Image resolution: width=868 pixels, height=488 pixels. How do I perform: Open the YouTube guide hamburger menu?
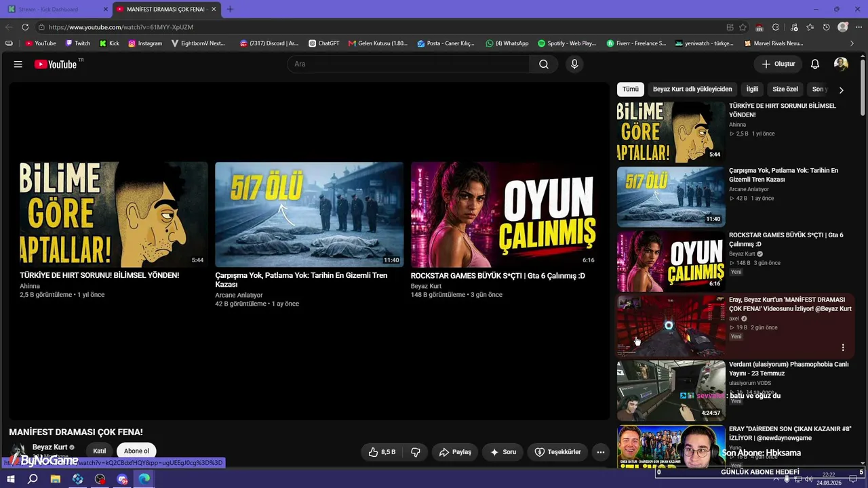coord(18,64)
